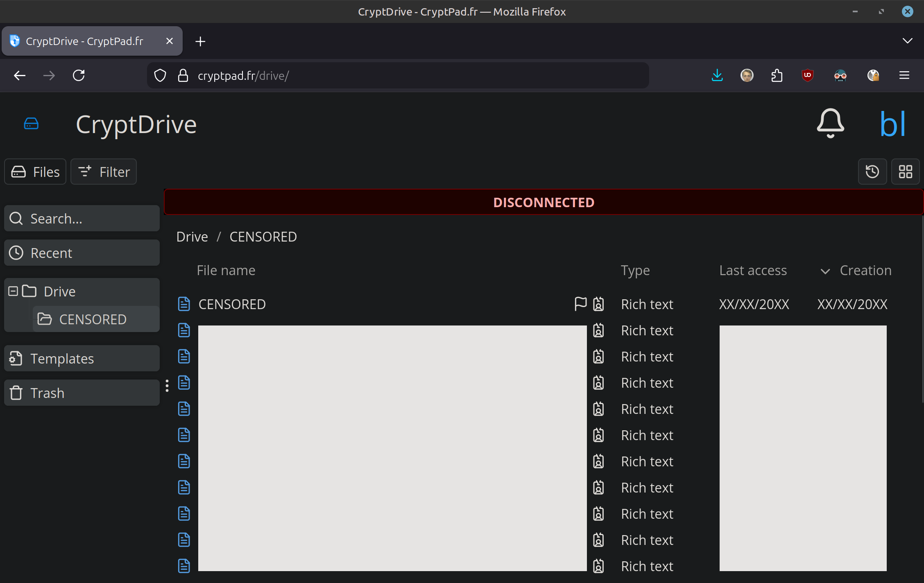Open the Files sidebar button
The width and height of the screenshot is (924, 583).
pos(35,172)
